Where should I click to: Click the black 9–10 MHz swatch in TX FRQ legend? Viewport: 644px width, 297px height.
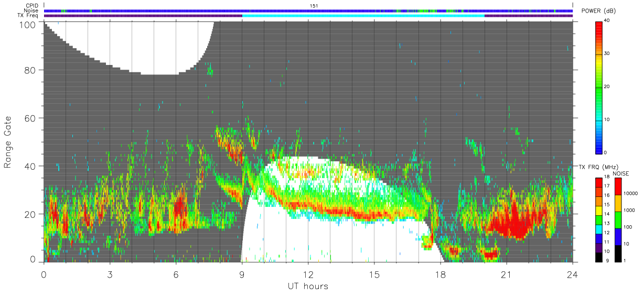pos(599,257)
